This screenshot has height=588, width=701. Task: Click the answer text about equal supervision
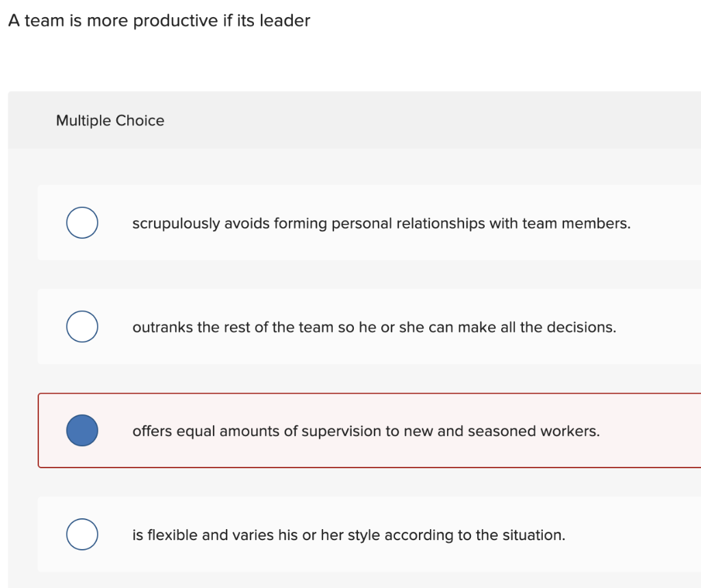366,431
